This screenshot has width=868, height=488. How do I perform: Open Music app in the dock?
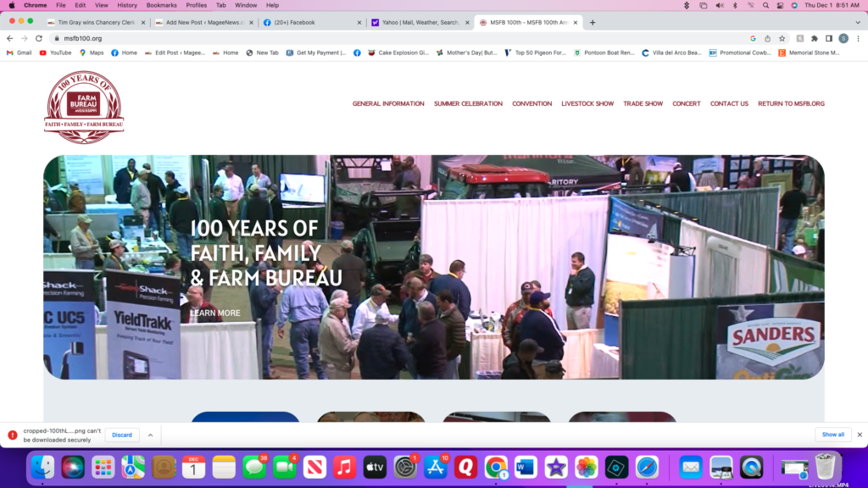click(x=344, y=467)
